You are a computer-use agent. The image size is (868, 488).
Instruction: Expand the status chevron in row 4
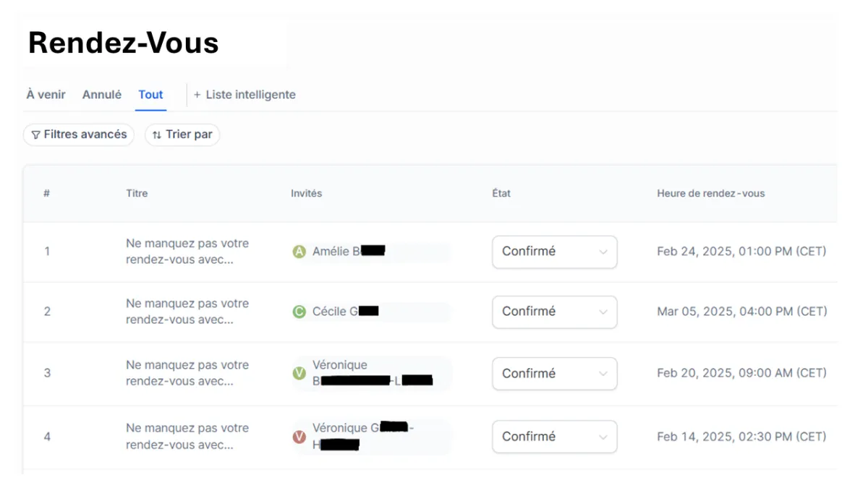(603, 437)
